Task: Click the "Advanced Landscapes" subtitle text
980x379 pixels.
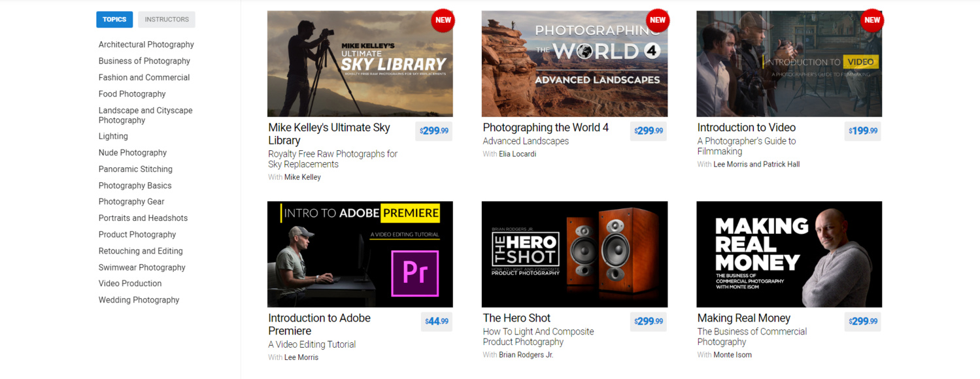Action: point(526,141)
